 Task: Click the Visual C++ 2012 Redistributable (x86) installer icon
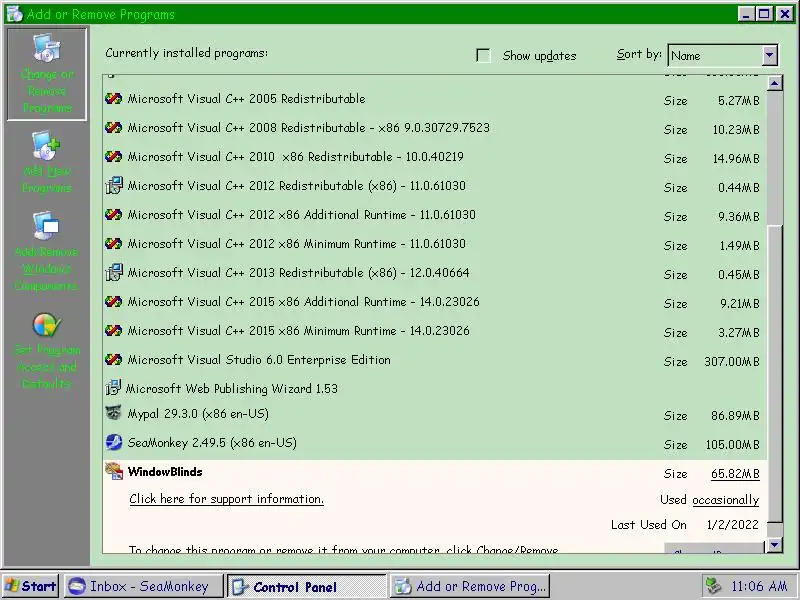tap(113, 185)
